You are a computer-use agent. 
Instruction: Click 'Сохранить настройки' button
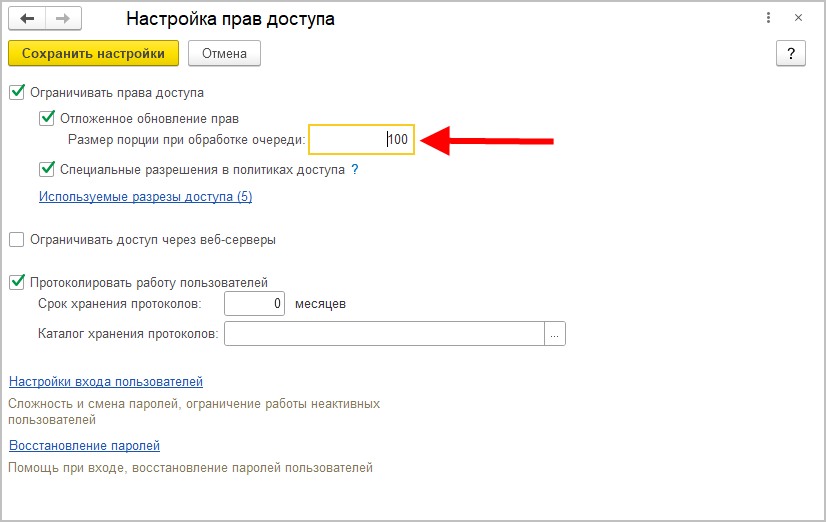click(93, 53)
